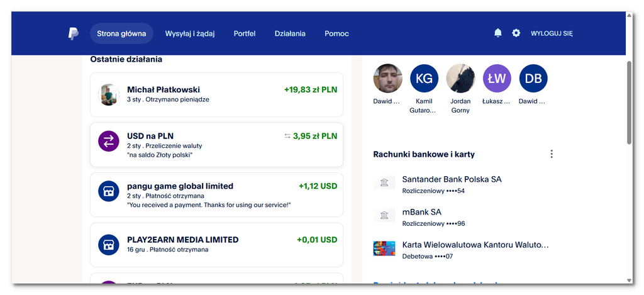The image size is (644, 295).
Task: Click the mBank SA bank icon
Action: 384,215
